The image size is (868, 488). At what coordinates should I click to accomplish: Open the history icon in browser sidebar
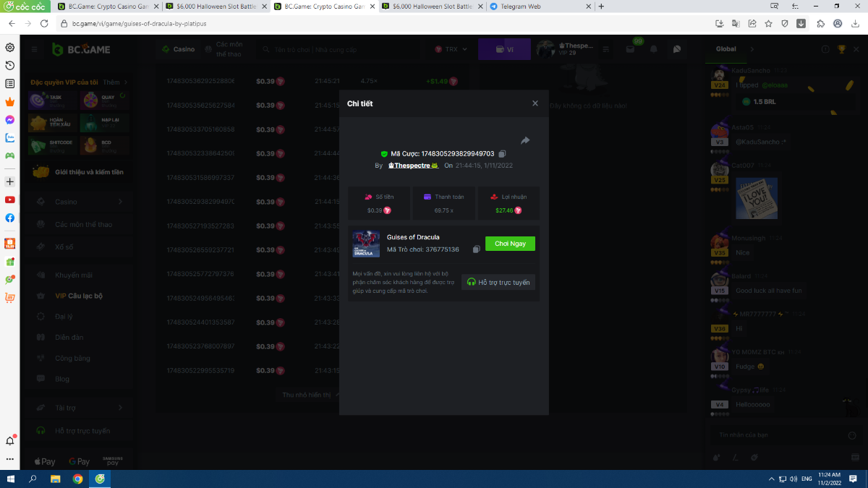pyautogui.click(x=10, y=66)
